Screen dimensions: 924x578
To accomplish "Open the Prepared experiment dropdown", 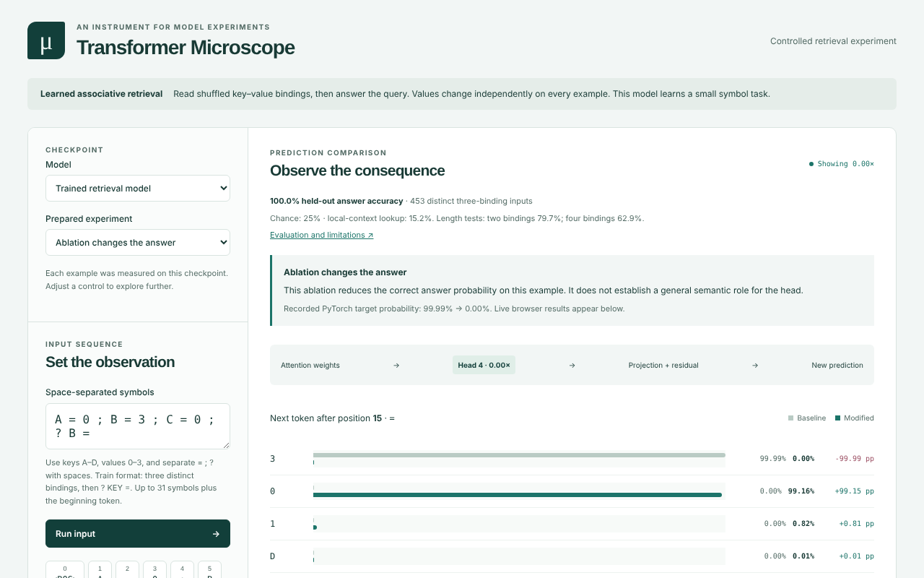I will pyautogui.click(x=138, y=242).
